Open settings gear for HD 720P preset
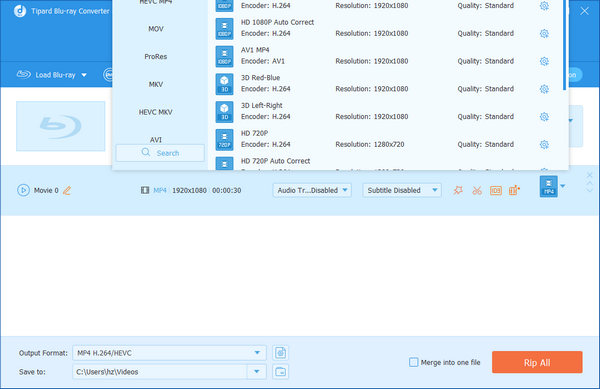Screen dimensions: 600x389 click(544, 145)
